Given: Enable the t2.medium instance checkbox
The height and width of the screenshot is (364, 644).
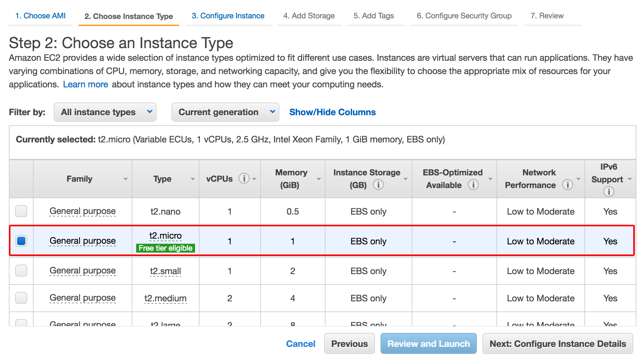Looking at the screenshot, I should (x=21, y=298).
